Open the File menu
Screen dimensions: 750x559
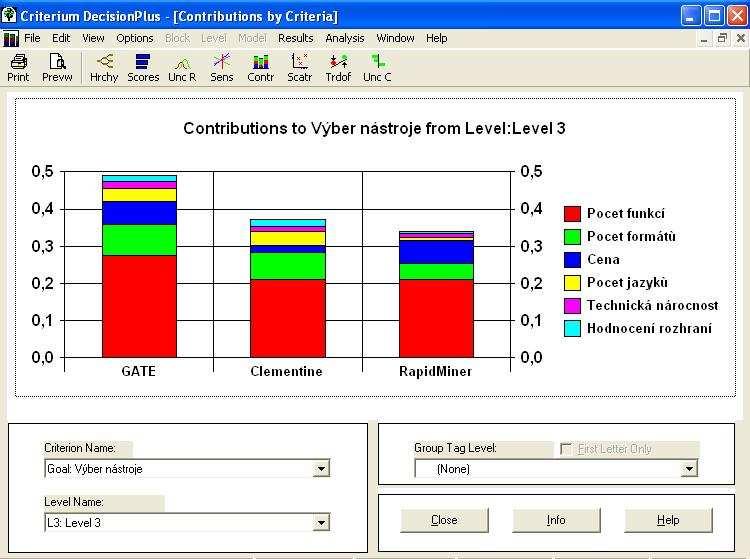32,38
